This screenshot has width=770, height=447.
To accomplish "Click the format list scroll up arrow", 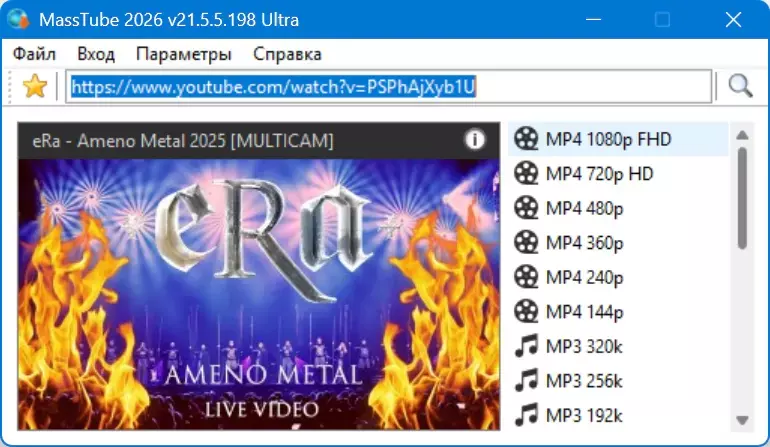I will pos(742,135).
